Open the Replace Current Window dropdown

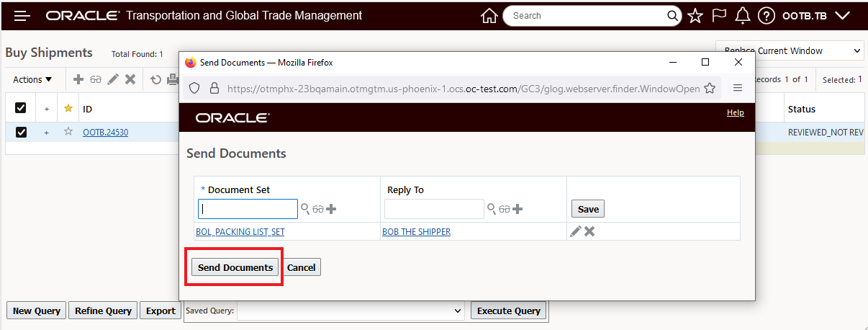(790, 51)
